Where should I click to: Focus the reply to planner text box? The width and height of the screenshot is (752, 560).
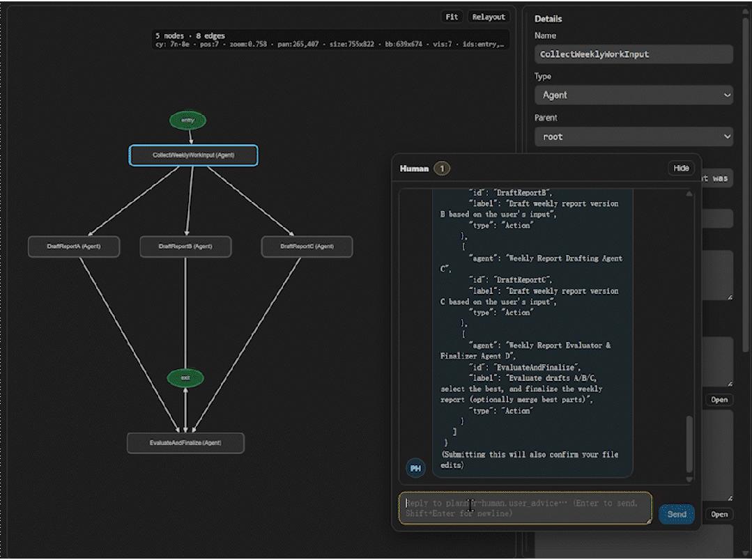(x=525, y=508)
